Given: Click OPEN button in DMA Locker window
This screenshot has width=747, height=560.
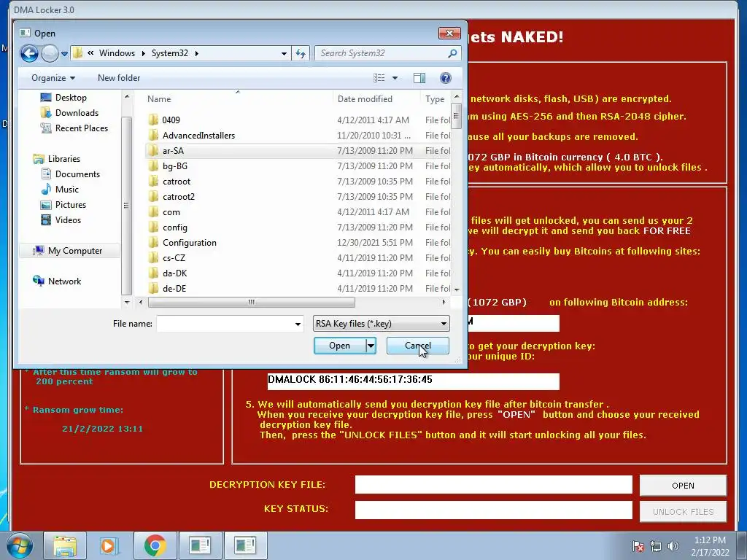Looking at the screenshot, I should click(683, 485).
